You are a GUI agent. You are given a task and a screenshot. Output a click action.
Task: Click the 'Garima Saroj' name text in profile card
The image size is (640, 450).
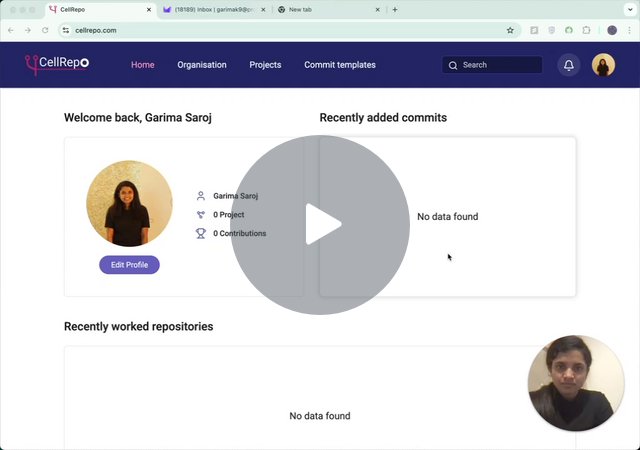pyautogui.click(x=236, y=196)
